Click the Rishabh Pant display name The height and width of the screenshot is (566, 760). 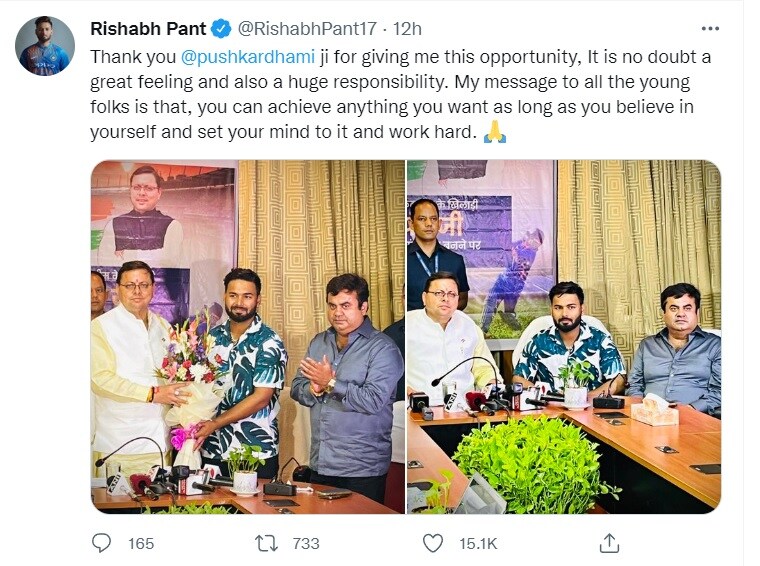(148, 29)
